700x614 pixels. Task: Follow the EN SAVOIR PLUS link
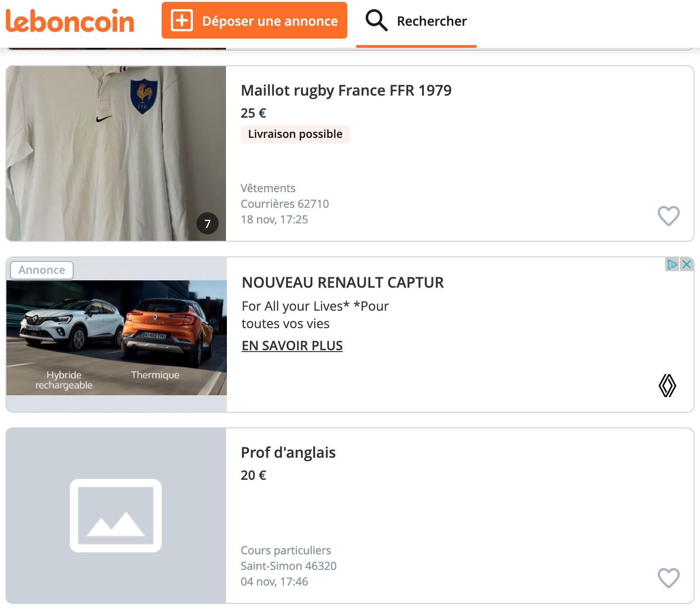[292, 346]
